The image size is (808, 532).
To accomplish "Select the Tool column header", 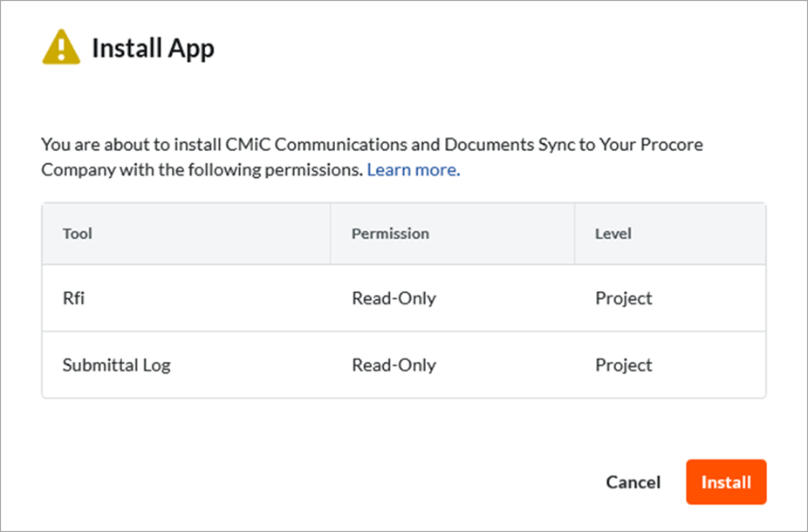I will pos(78,234).
